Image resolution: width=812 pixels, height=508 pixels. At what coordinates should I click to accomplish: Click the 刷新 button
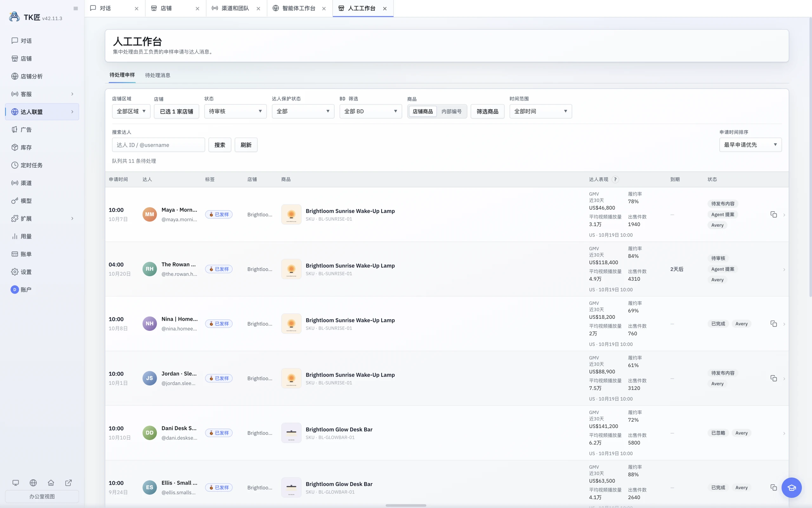click(x=246, y=145)
